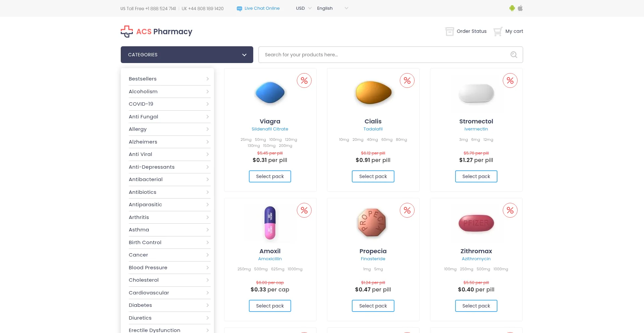The width and height of the screenshot is (644, 333).
Task: Open the Antibiotics category
Action: (x=169, y=192)
